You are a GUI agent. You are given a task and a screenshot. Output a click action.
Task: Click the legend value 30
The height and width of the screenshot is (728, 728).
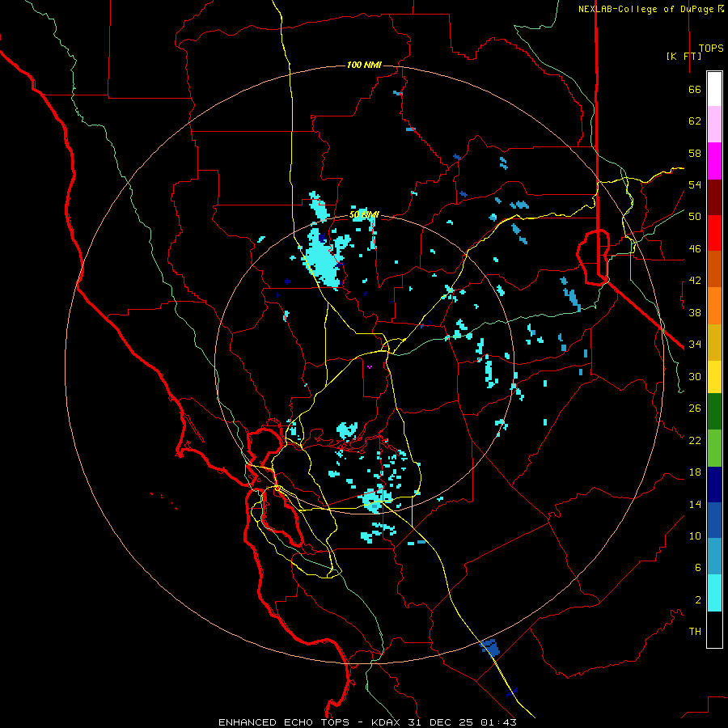pyautogui.click(x=695, y=376)
